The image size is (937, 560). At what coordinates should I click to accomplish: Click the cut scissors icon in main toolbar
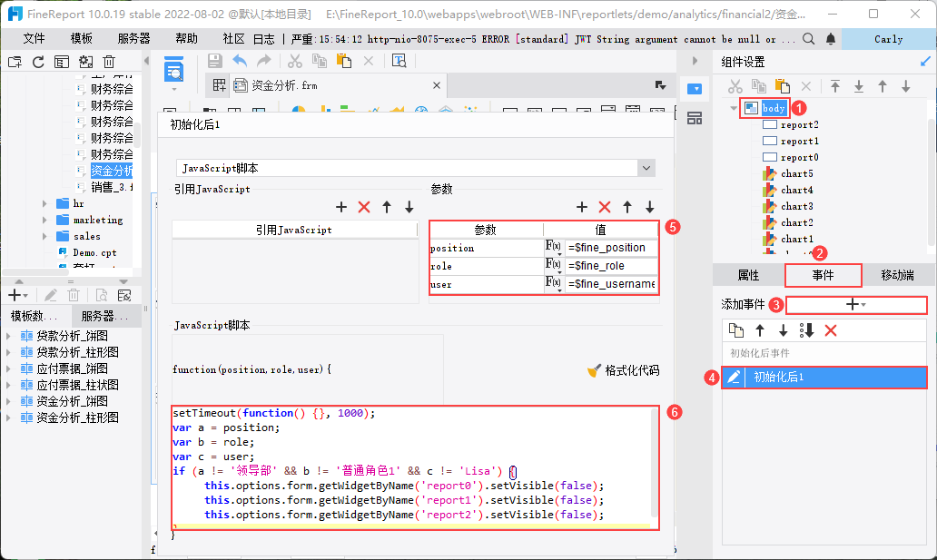pyautogui.click(x=294, y=61)
